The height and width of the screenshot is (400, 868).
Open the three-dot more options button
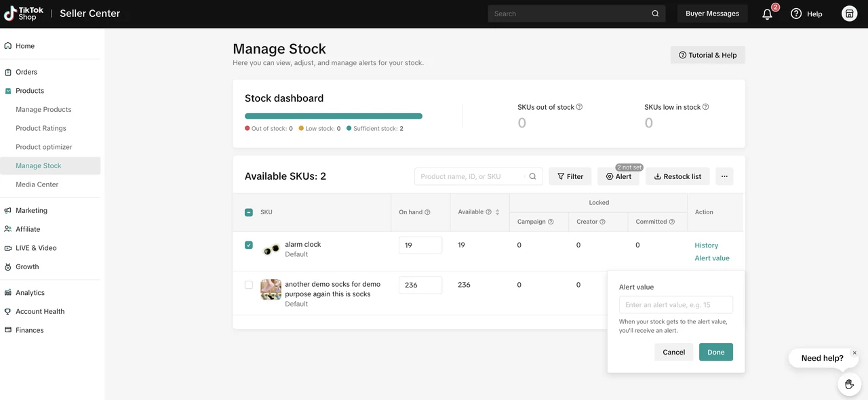pyautogui.click(x=724, y=176)
